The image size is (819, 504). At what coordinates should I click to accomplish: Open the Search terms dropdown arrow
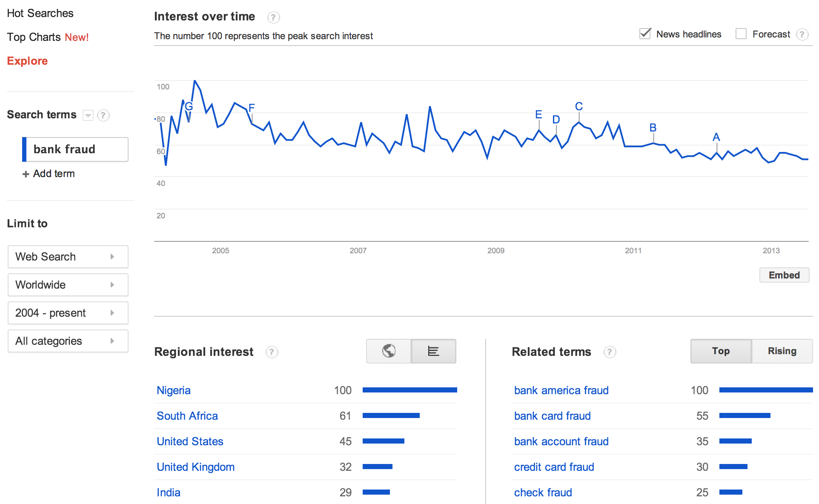(x=88, y=115)
